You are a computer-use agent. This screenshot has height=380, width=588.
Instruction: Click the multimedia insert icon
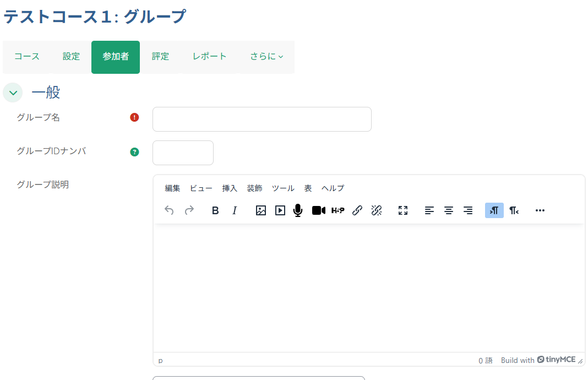[280, 210]
